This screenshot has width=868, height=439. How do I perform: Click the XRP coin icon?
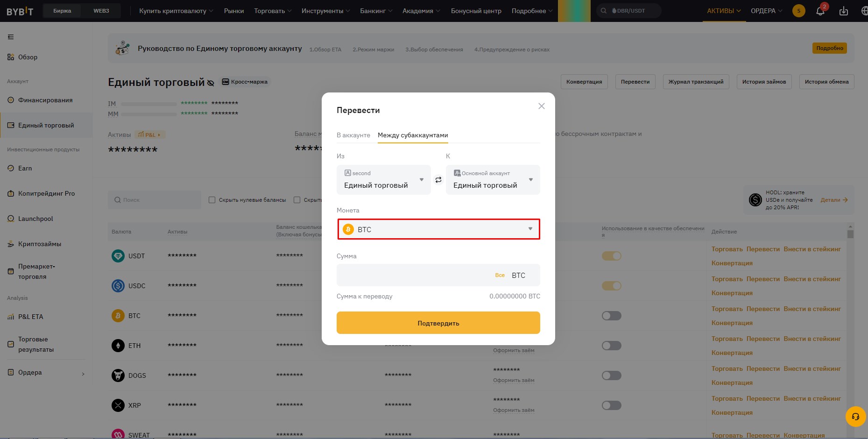[118, 405]
